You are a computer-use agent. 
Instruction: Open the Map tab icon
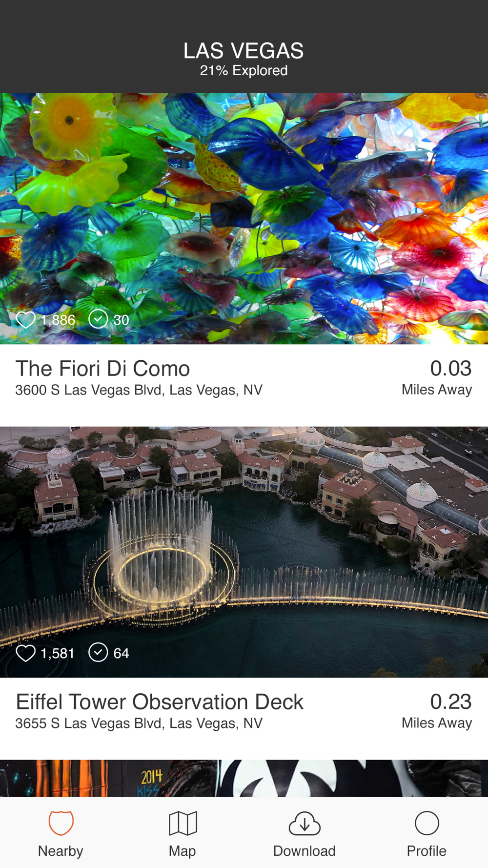click(183, 823)
